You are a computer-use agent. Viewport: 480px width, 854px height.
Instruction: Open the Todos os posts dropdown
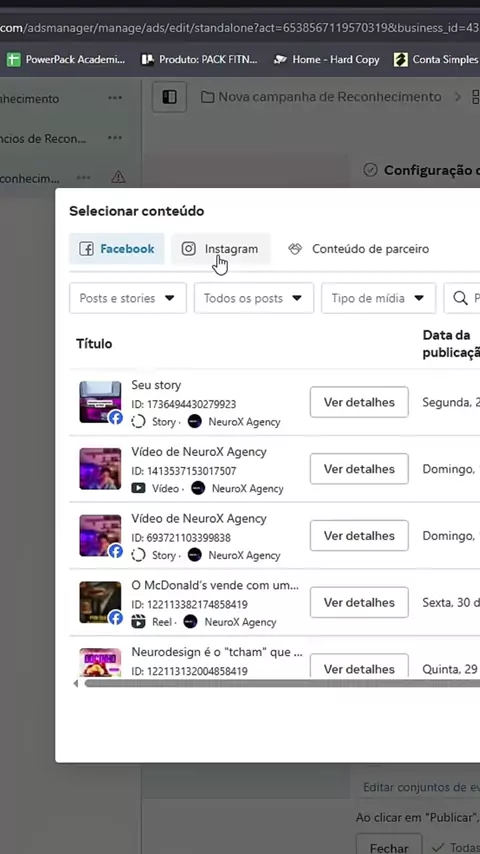coord(254,298)
